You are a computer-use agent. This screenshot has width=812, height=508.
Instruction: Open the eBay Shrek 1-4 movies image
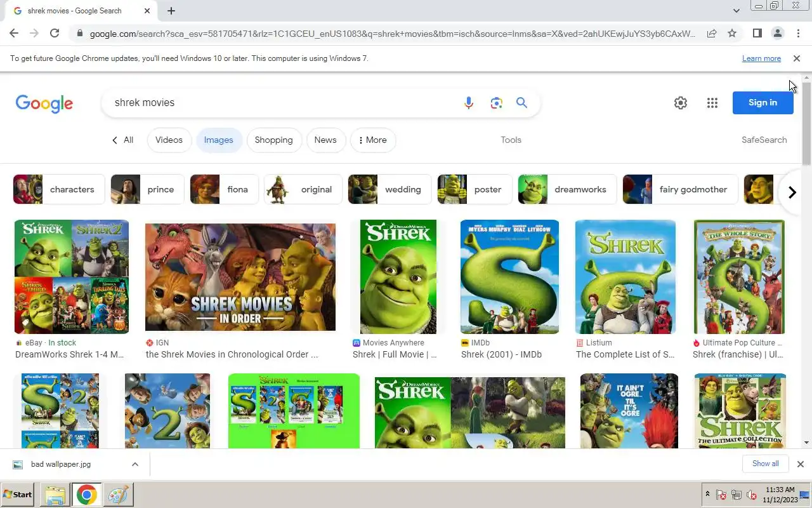pos(72,277)
